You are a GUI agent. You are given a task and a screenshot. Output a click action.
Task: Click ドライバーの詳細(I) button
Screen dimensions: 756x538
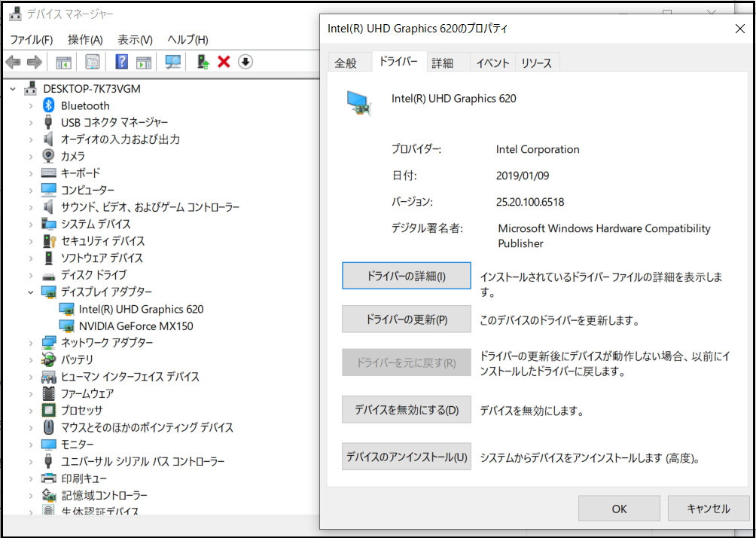click(407, 276)
